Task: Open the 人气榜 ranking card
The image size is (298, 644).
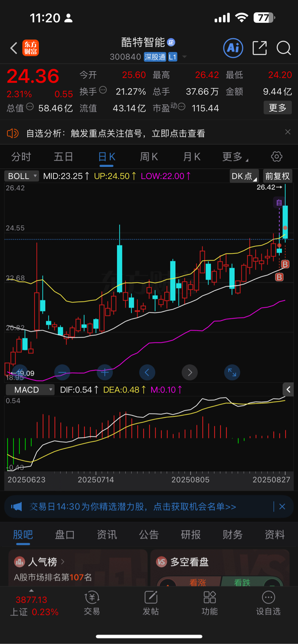Action: 78,568
